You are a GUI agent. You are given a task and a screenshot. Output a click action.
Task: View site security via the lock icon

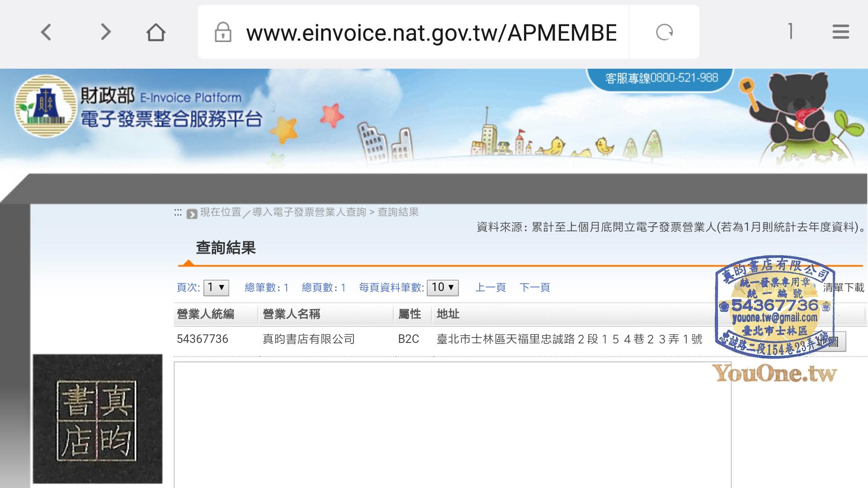[x=223, y=33]
